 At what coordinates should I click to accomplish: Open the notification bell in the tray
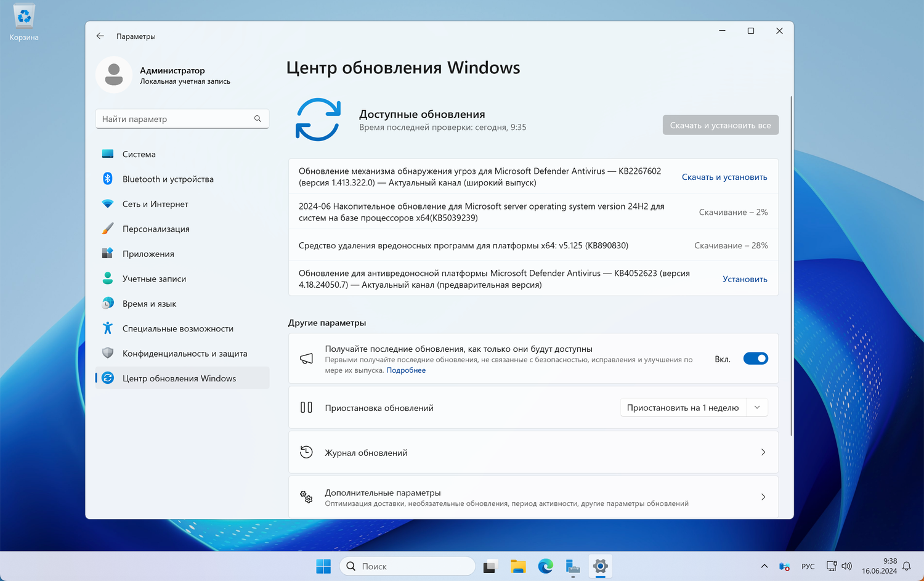pos(907,566)
